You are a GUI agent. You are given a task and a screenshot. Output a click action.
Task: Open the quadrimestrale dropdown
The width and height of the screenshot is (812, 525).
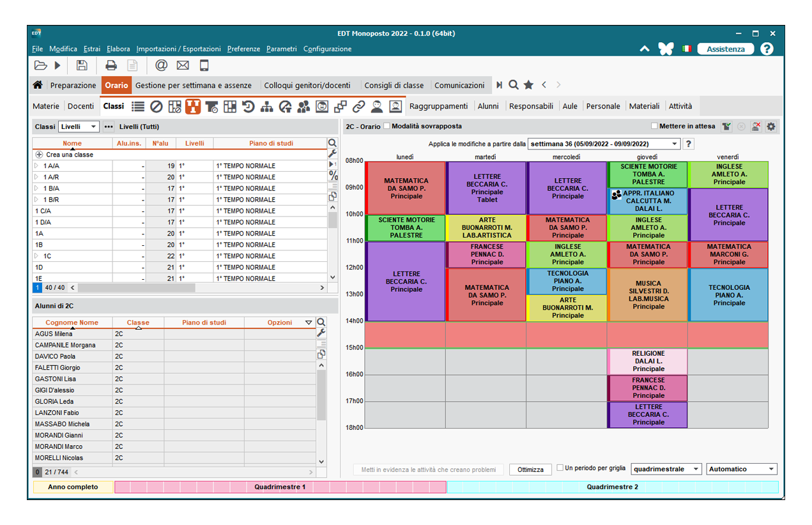[x=666, y=469]
